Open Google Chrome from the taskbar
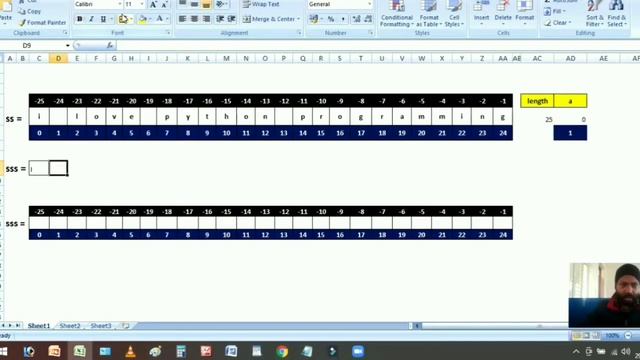The image size is (640, 360). [x=282, y=351]
